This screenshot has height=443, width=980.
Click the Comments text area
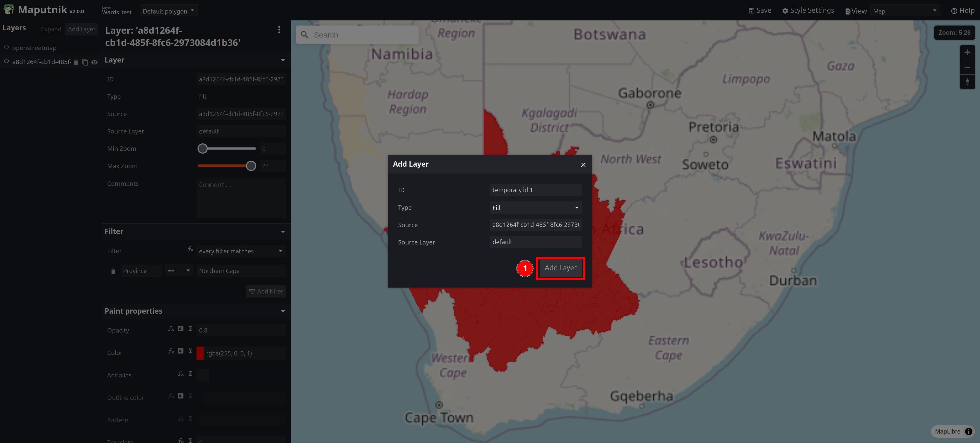click(x=241, y=198)
